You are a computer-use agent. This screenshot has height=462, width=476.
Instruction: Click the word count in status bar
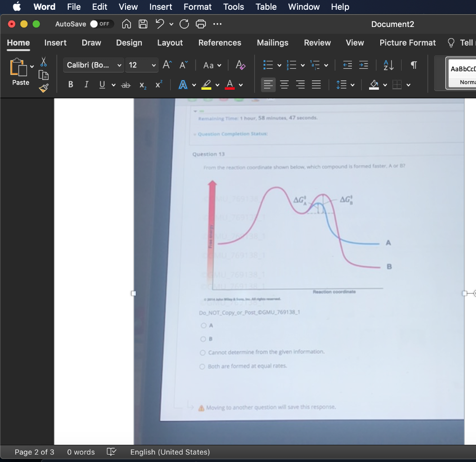(x=80, y=452)
